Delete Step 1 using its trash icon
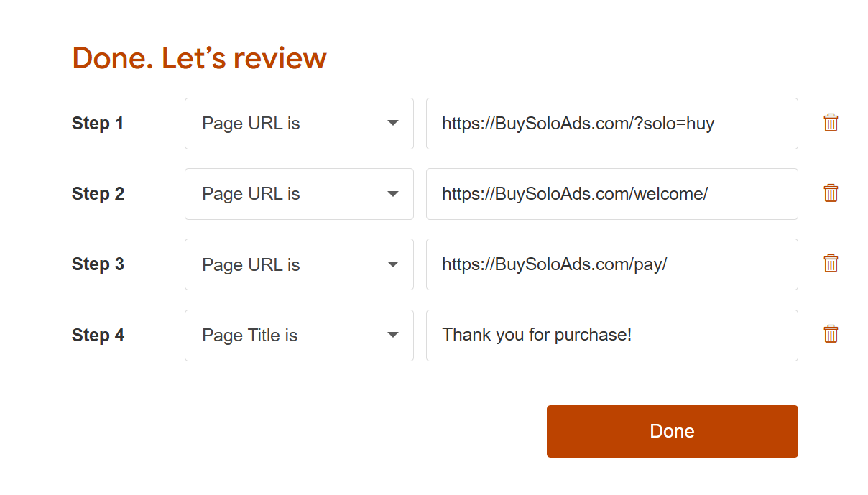Viewport: 868px width, 495px height. (x=831, y=123)
